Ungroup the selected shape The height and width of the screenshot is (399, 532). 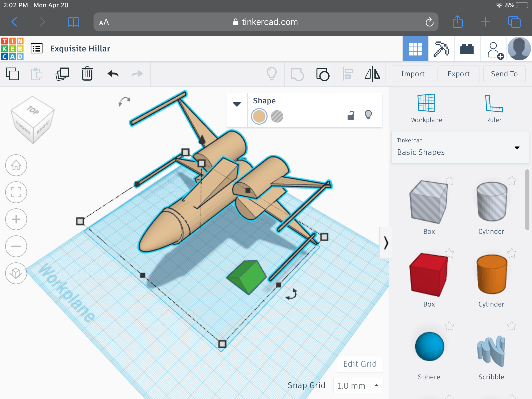pyautogui.click(x=323, y=74)
